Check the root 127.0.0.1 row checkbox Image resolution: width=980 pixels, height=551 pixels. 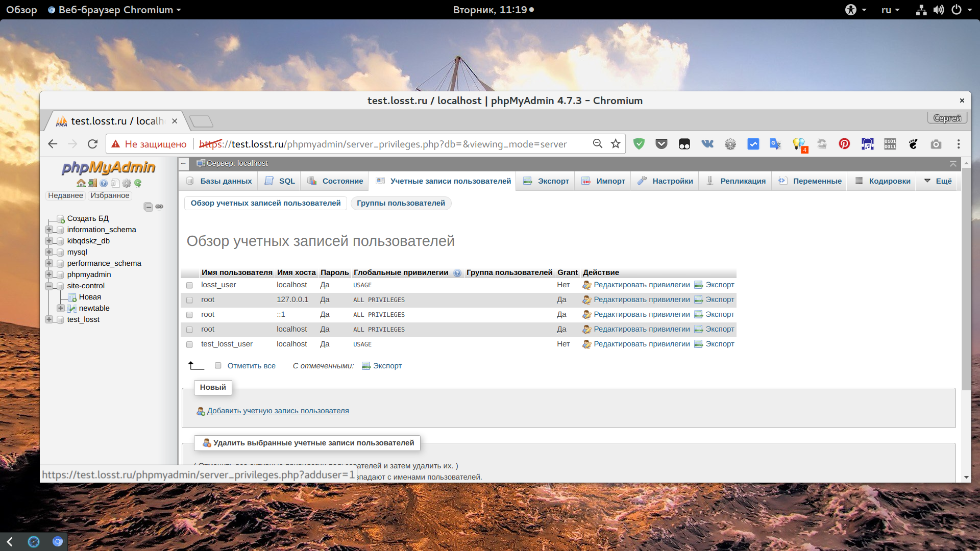tap(189, 300)
